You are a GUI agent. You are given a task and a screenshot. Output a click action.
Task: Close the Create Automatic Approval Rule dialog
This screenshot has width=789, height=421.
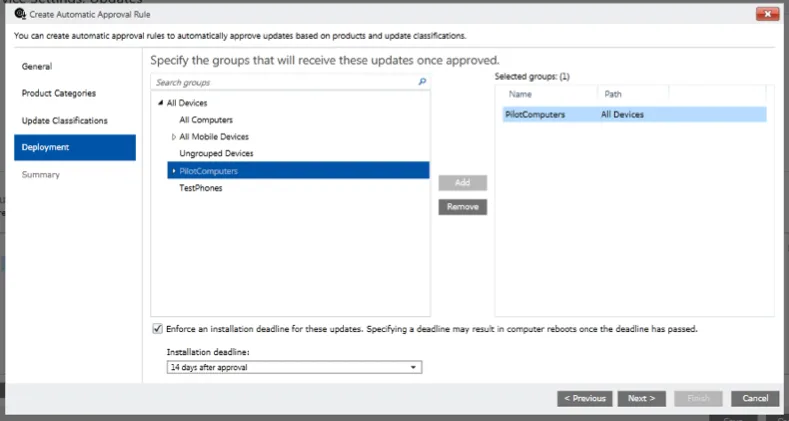767,14
